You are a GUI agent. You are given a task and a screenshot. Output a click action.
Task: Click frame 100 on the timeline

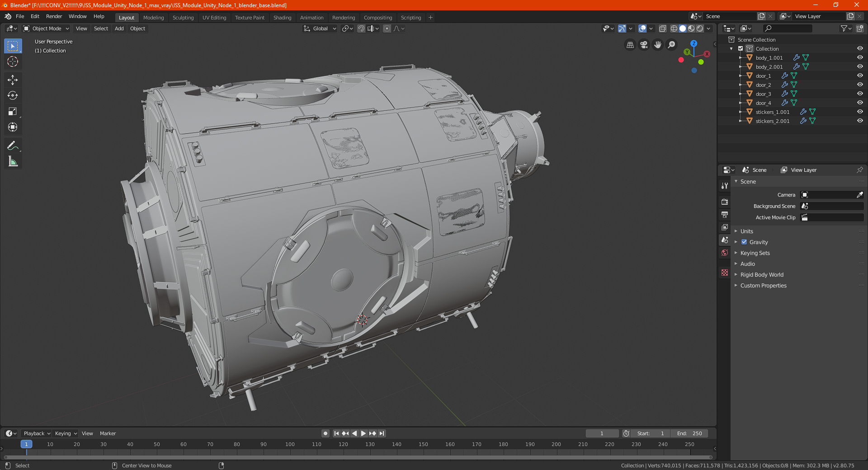click(290, 445)
